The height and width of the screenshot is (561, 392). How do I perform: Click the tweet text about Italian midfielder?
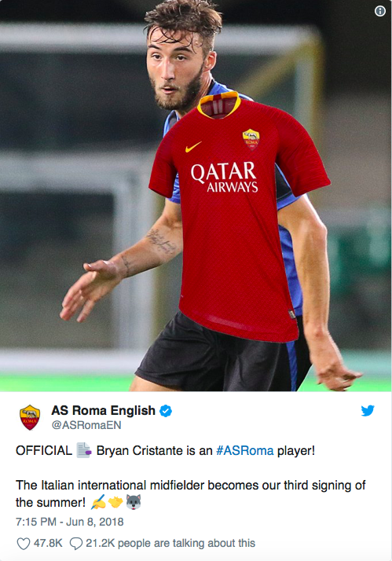point(190,493)
